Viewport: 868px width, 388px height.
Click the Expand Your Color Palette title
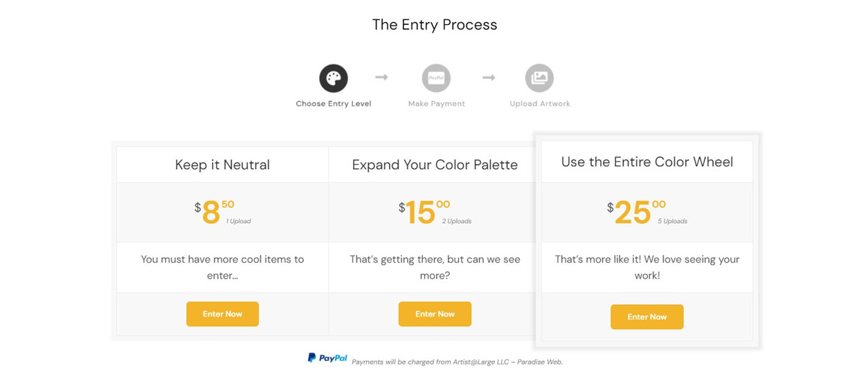coord(435,165)
